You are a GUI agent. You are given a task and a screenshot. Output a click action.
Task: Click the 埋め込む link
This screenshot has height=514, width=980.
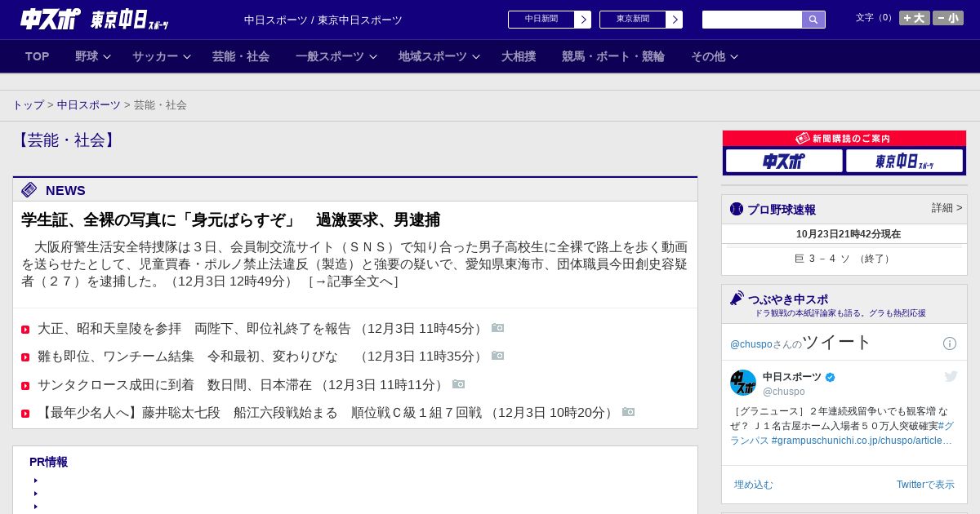pos(753,485)
